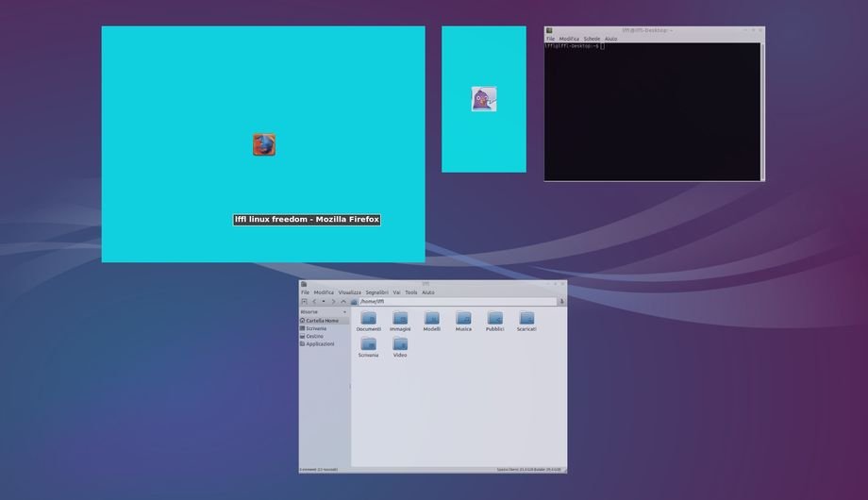The image size is (868, 500).
Task: Click the go button beside path bar
Action: tap(561, 302)
